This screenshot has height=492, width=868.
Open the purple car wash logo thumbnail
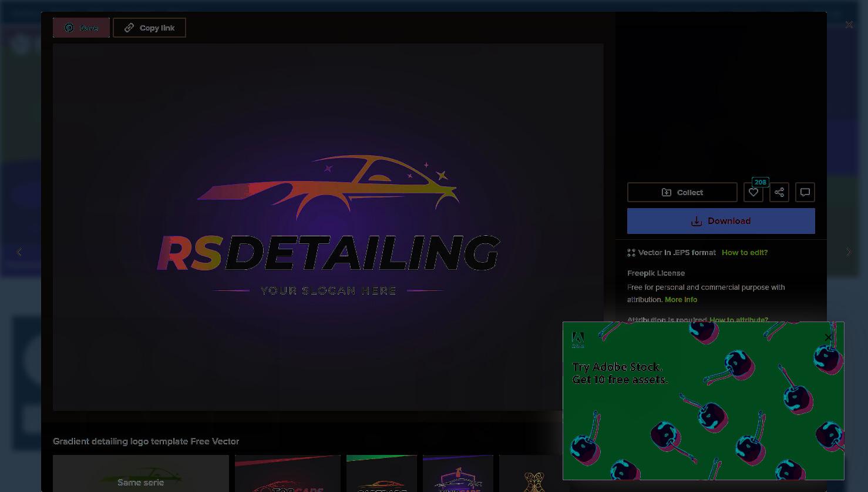(458, 473)
